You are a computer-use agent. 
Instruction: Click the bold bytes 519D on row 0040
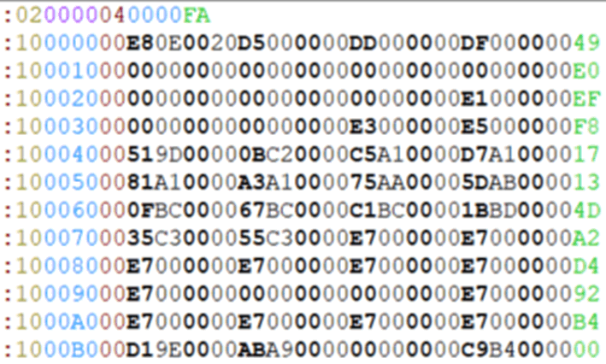point(155,155)
